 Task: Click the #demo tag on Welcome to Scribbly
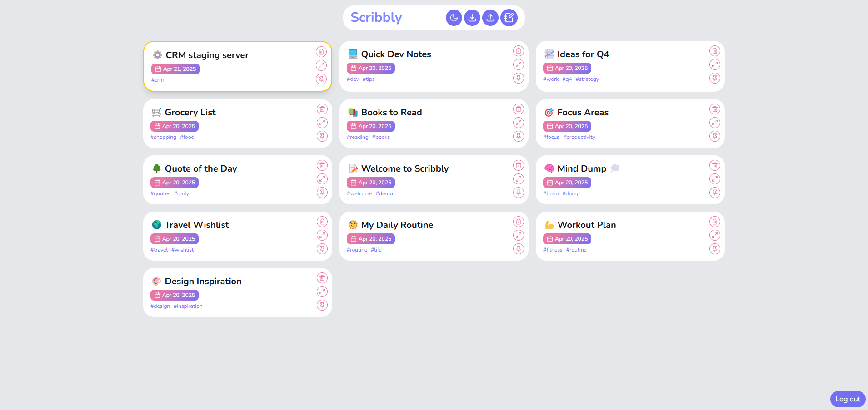click(384, 193)
